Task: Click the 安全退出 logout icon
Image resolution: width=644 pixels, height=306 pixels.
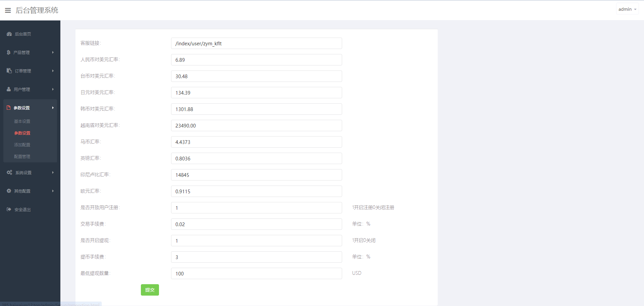Action: tap(9, 209)
